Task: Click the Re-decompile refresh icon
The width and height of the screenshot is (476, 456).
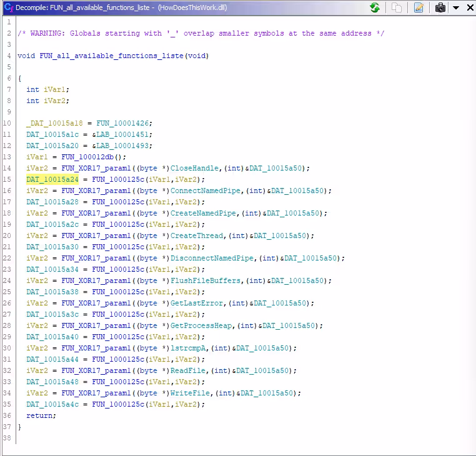Action: (375, 7)
